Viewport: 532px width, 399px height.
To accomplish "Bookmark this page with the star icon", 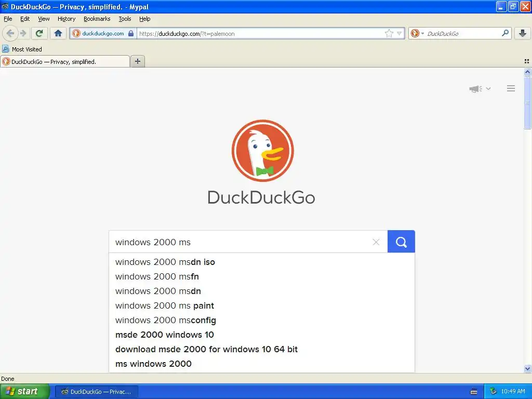I will point(389,33).
